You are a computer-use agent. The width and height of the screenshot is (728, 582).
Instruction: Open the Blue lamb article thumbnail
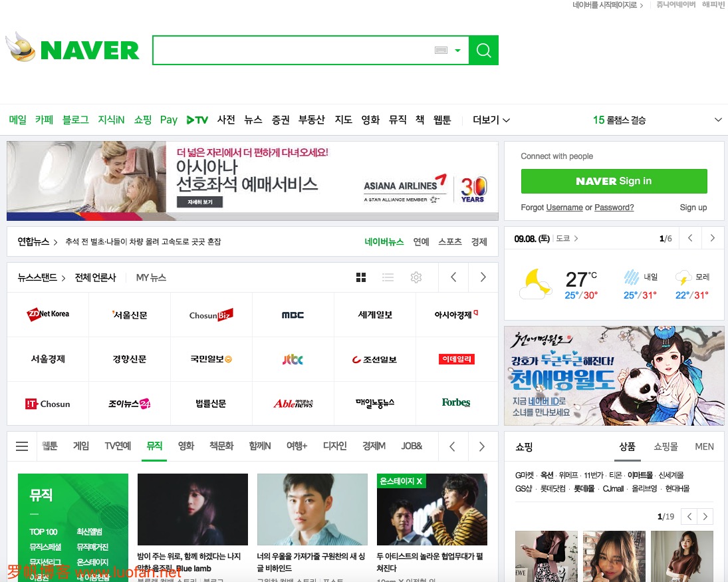(193, 509)
